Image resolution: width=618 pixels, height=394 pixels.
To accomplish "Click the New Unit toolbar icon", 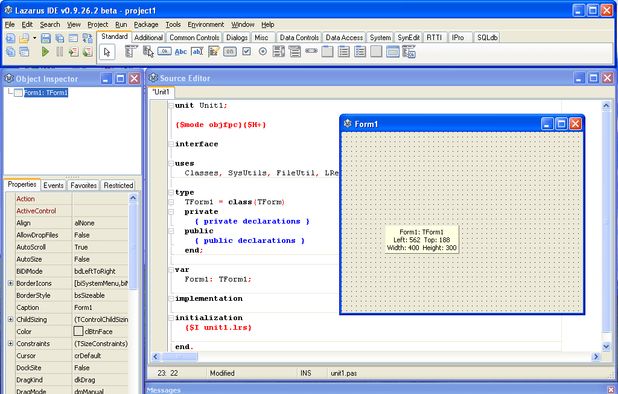I will click(11, 38).
